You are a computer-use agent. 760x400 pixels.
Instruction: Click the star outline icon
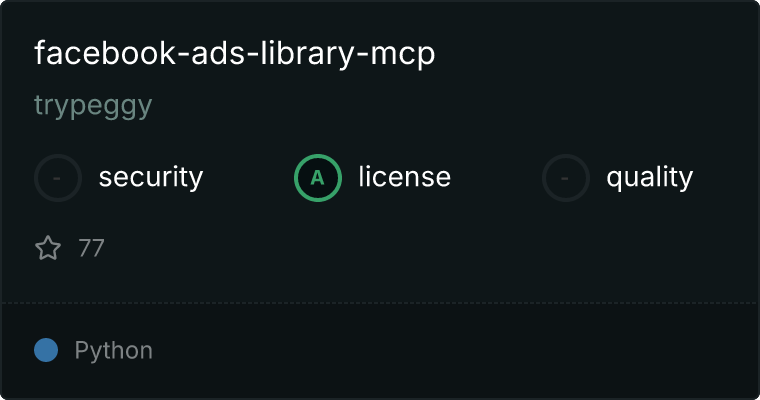click(x=48, y=248)
